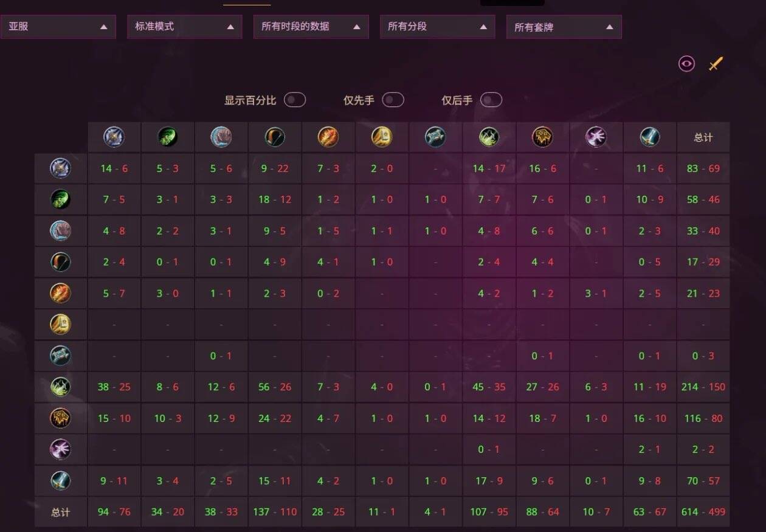Click the 614 - 499 grand total cell

703,512
